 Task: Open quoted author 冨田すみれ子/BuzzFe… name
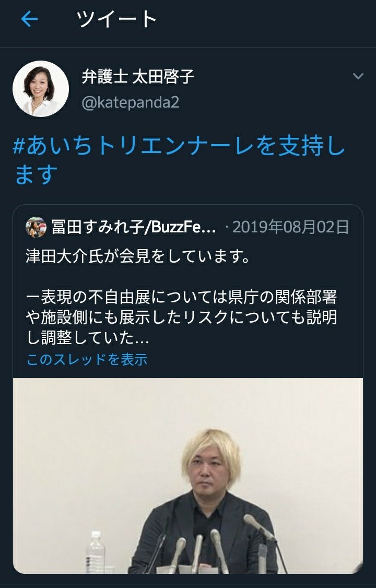(x=134, y=227)
